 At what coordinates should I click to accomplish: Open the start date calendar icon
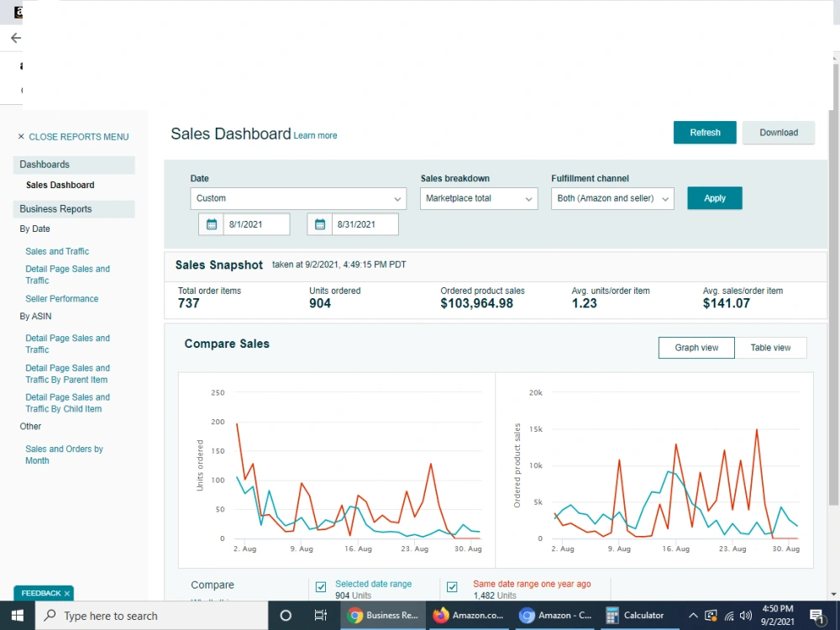pyautogui.click(x=212, y=224)
